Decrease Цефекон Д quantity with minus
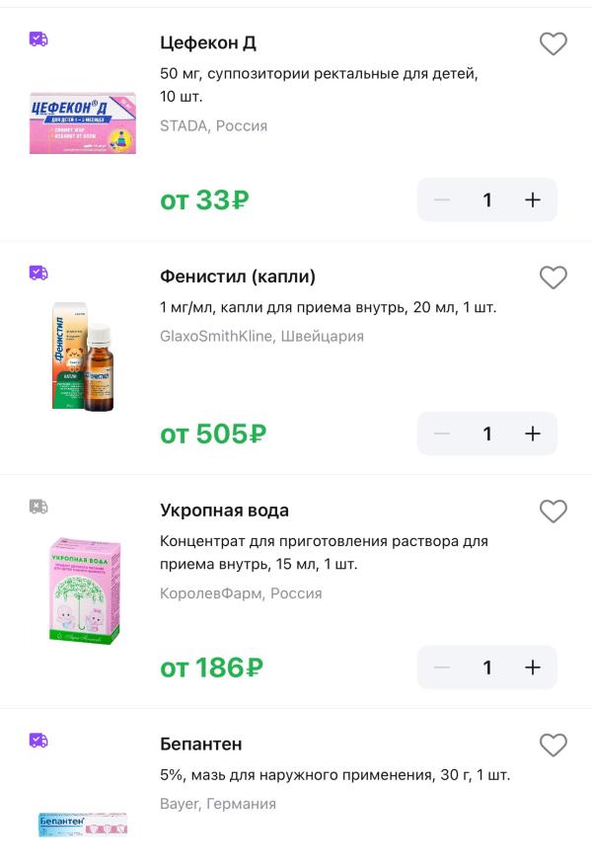592x868 pixels. (x=441, y=199)
